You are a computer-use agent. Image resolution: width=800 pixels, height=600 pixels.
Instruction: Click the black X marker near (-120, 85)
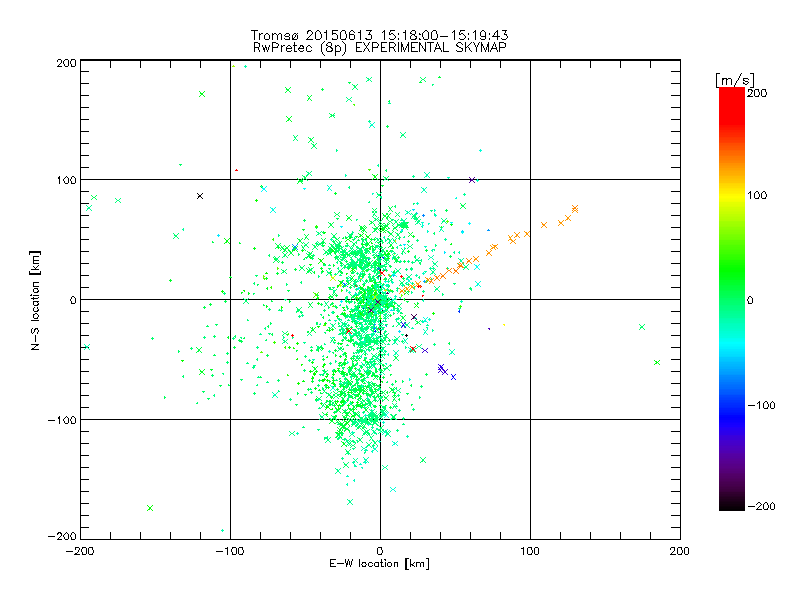coord(200,196)
